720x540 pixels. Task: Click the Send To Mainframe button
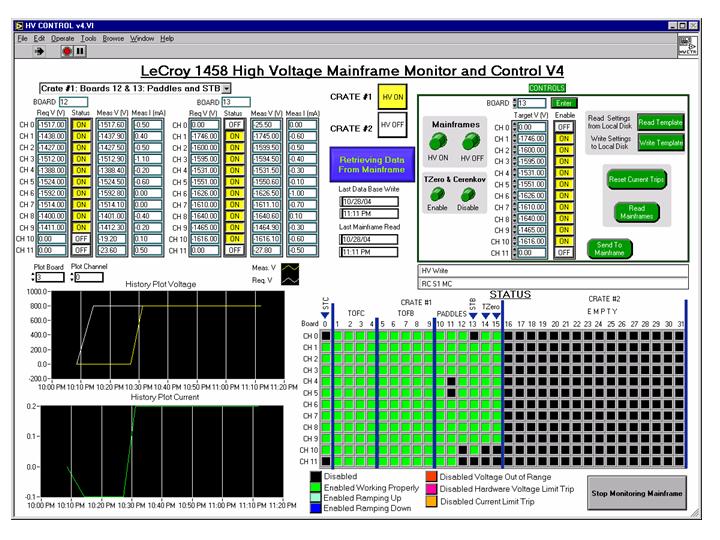[x=609, y=248]
